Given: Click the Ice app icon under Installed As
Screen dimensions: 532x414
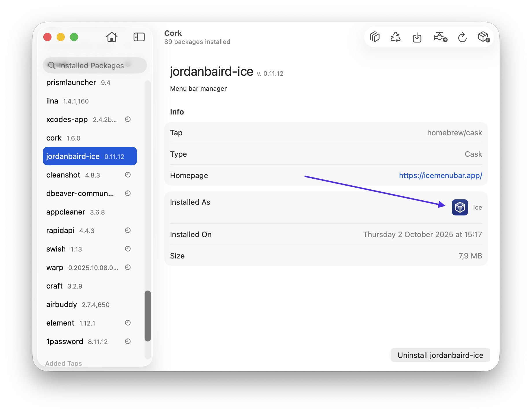Looking at the screenshot, I should pyautogui.click(x=460, y=207).
